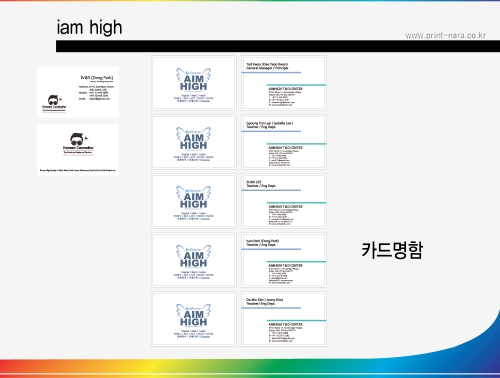Select the Ivan (Dong Park) Korean Cosmetics contact card
The width and height of the screenshot is (500, 378).
pyautogui.click(x=78, y=92)
